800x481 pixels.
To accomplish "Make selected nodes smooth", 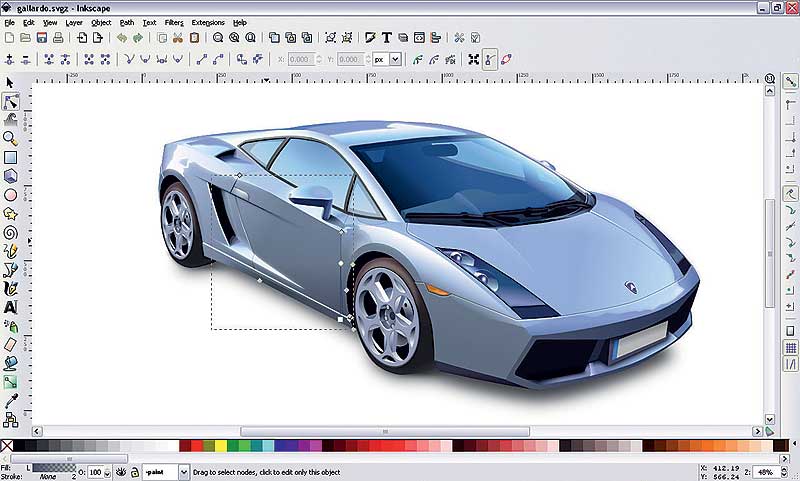I will tap(145, 60).
